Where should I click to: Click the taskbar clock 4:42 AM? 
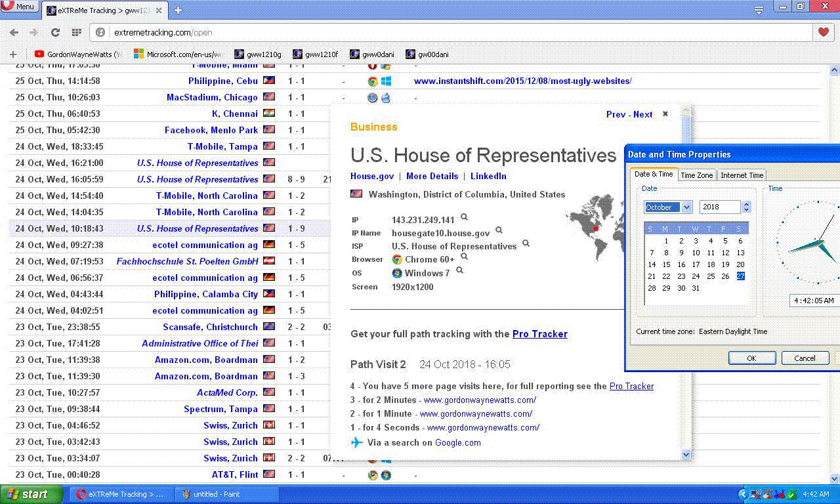(817, 494)
